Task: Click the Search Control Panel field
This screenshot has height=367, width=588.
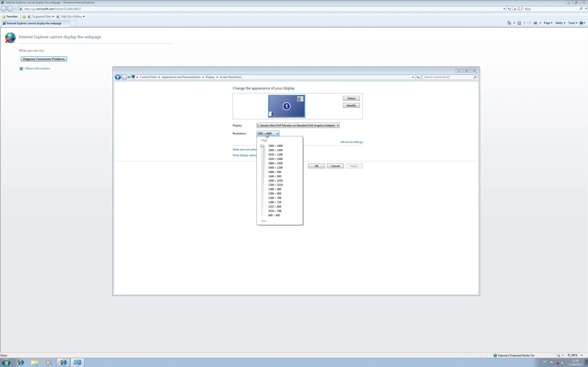Action: [448, 77]
